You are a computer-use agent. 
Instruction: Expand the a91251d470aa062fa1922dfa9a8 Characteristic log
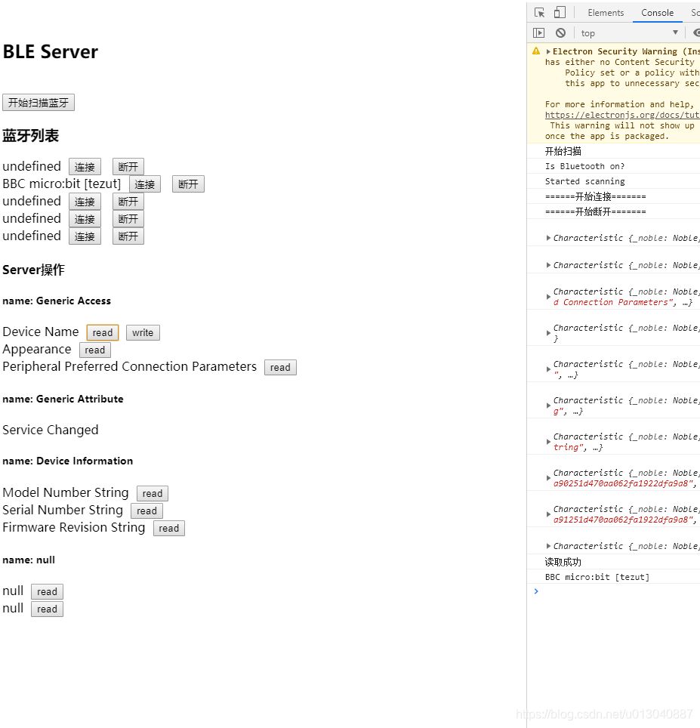[x=548, y=514]
